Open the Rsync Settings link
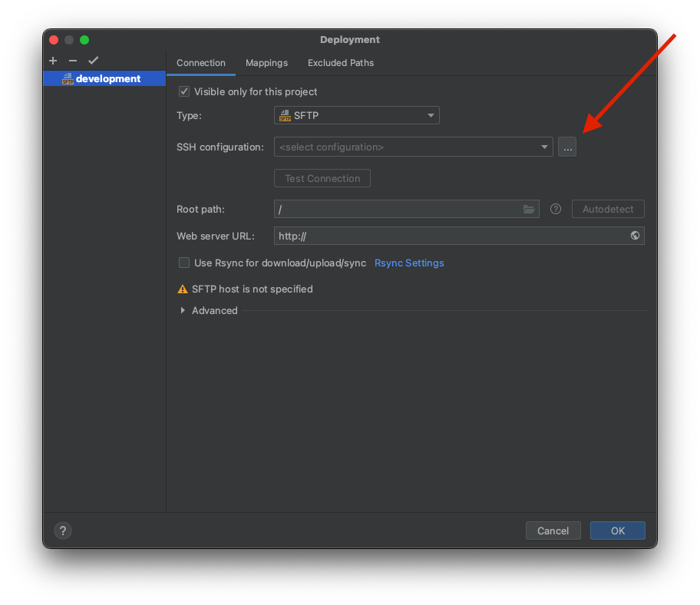Viewport: 700px width, 605px height. pyautogui.click(x=409, y=263)
